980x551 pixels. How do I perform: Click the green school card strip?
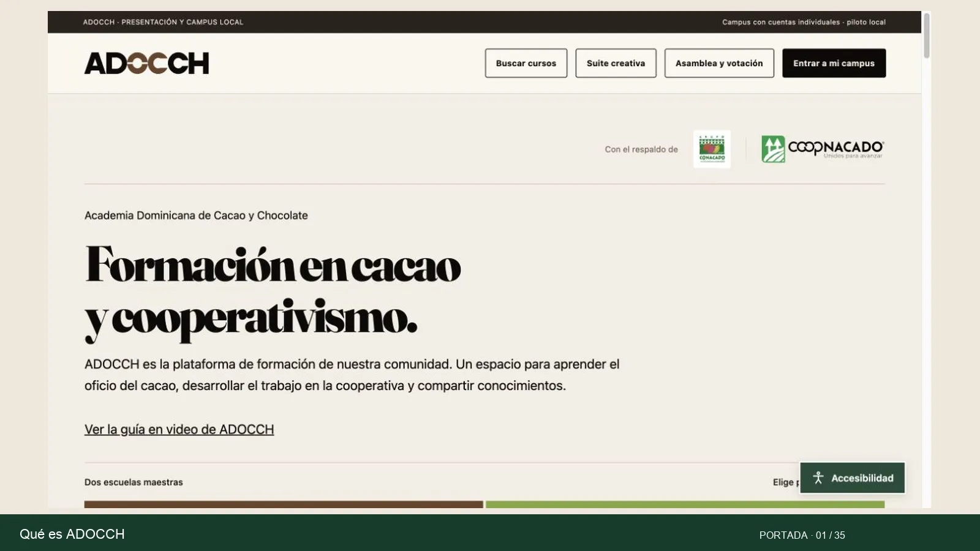[685, 504]
